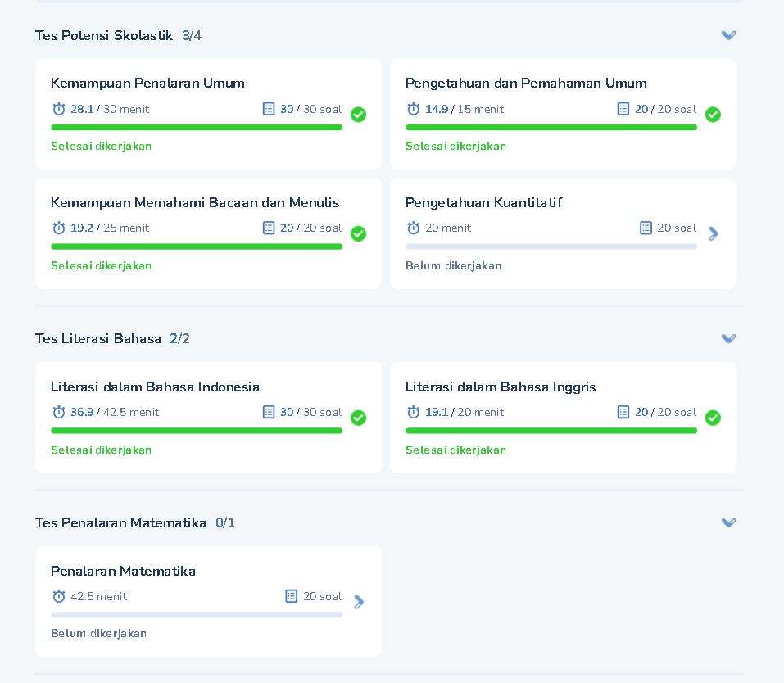The width and height of the screenshot is (784, 683).
Task: Click the 20 menit duration in Pengetahuan Kuantitatif
Action: 448,228
